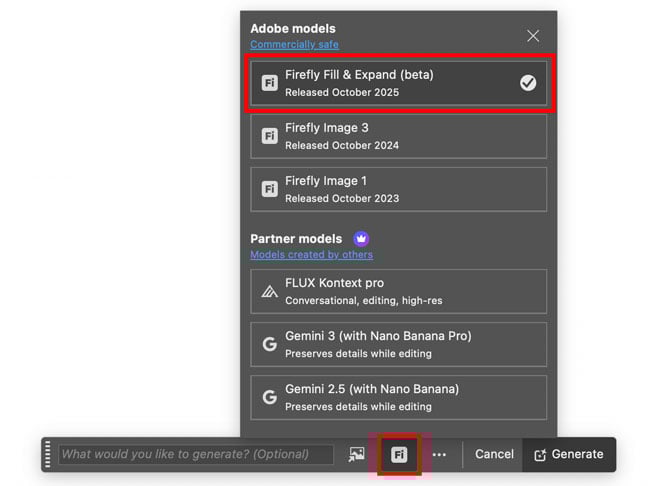Select Gemini 2.5 (with Nano Banana) model
655x486 pixels.
pyautogui.click(x=398, y=397)
